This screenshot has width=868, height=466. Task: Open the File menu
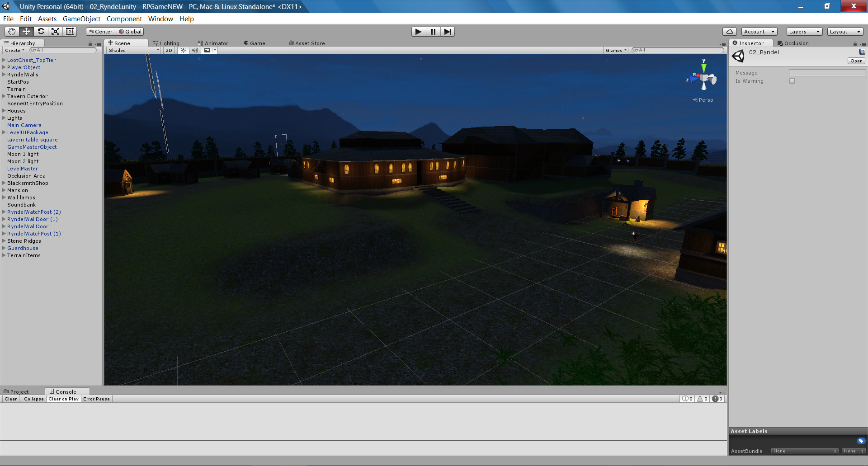8,19
